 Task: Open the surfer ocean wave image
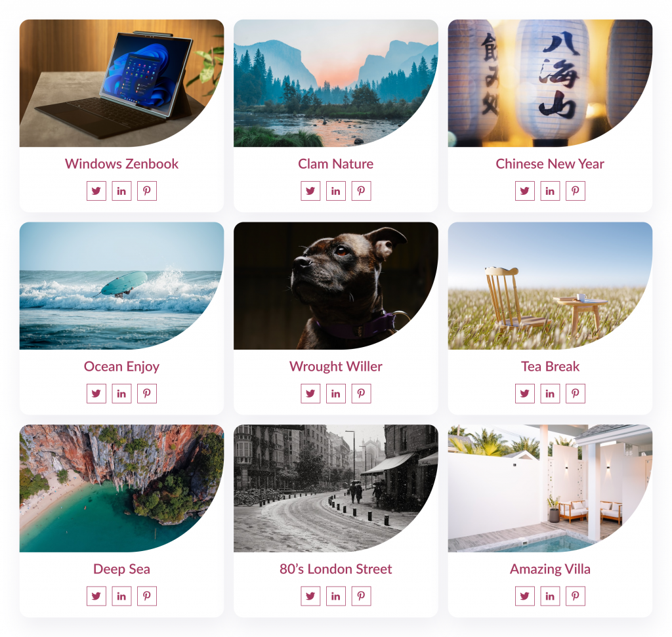coord(121,286)
